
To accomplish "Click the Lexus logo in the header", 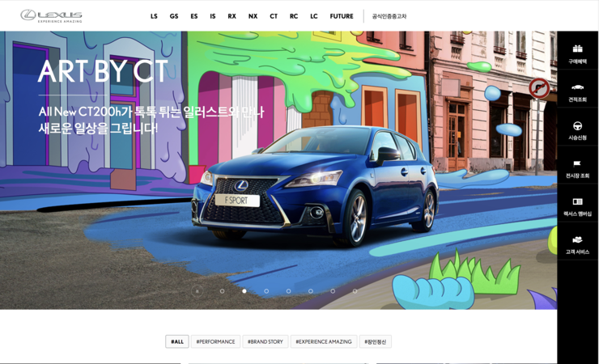I will pyautogui.click(x=51, y=15).
